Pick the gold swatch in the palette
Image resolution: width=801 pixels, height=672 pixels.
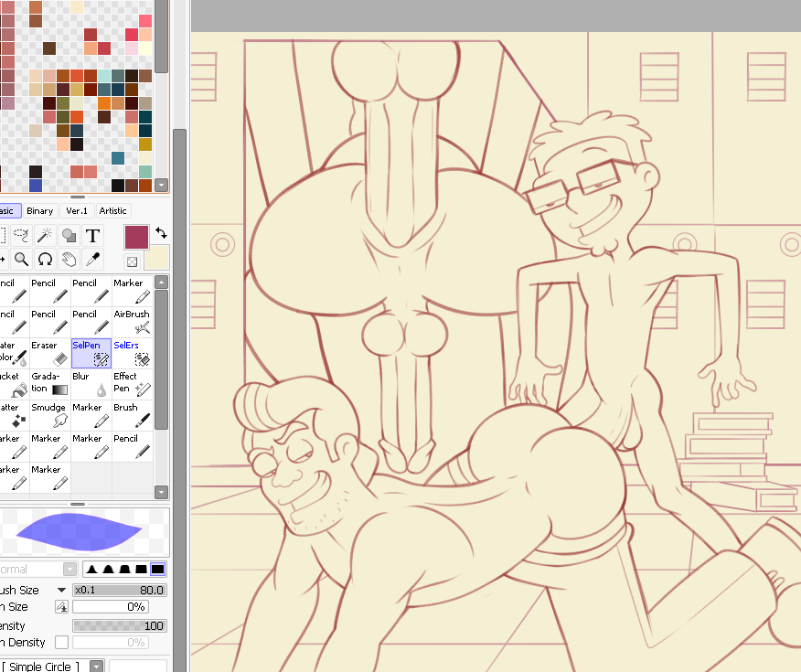point(145,144)
